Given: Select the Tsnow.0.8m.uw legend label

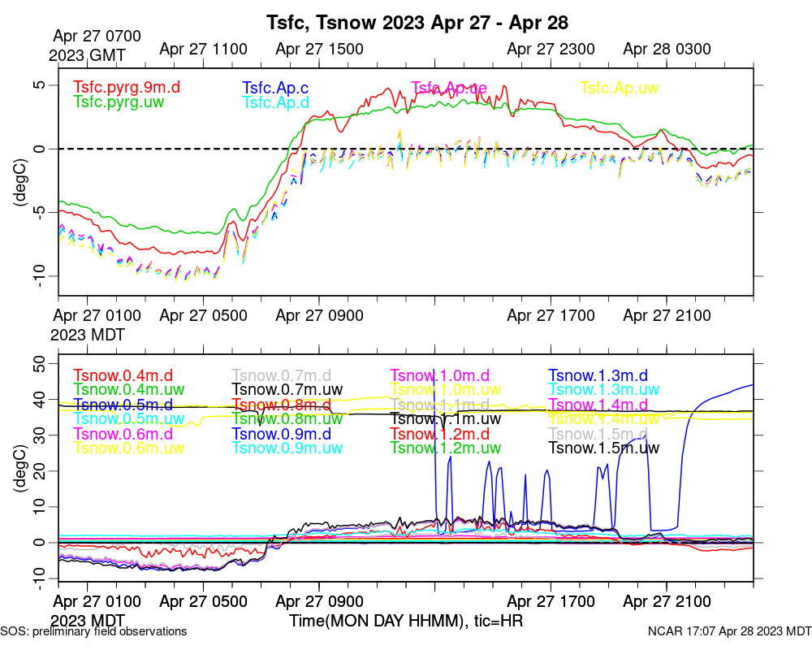Looking at the screenshot, I should (287, 418).
